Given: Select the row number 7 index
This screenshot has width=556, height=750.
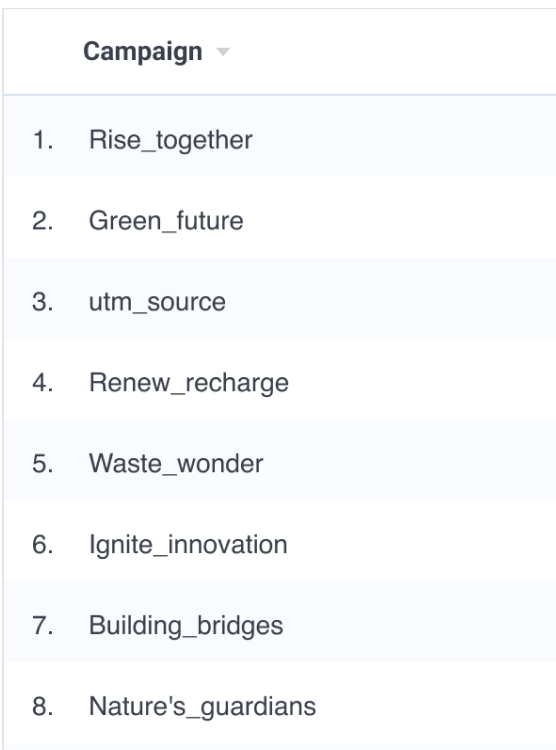Looking at the screenshot, I should click(x=43, y=625).
